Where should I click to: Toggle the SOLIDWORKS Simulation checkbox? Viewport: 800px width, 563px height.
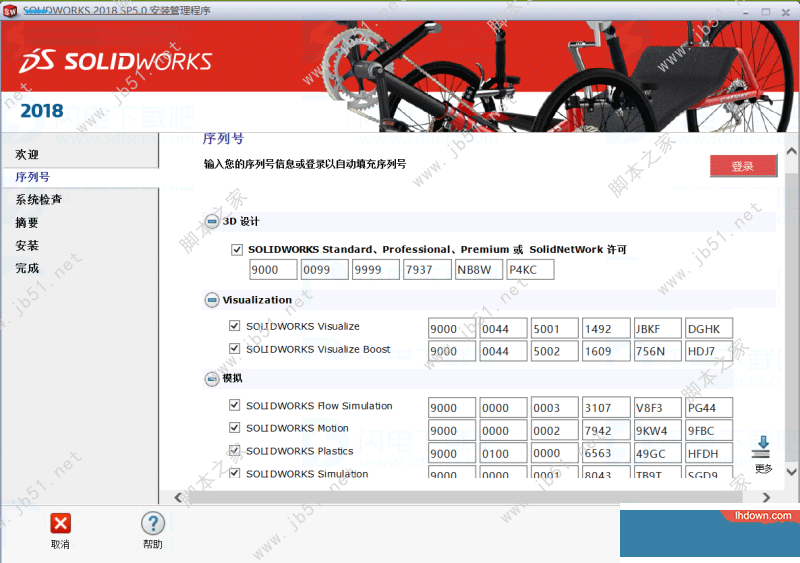click(x=235, y=473)
